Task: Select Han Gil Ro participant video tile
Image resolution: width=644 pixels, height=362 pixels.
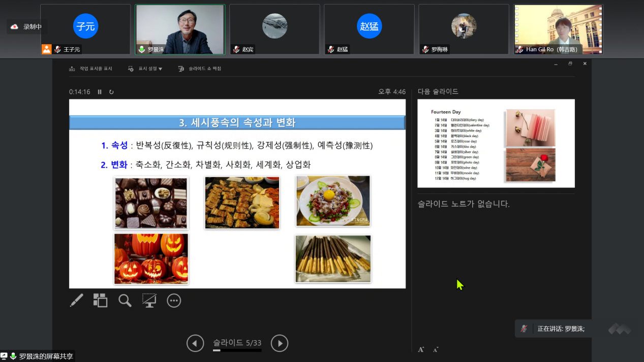Action: coord(558,29)
